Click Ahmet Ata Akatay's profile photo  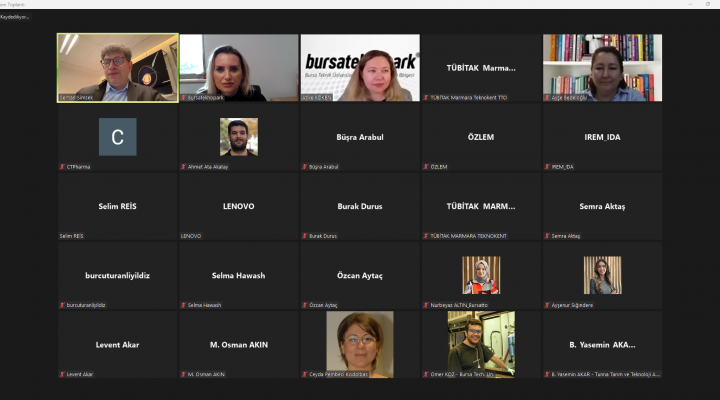click(x=239, y=137)
